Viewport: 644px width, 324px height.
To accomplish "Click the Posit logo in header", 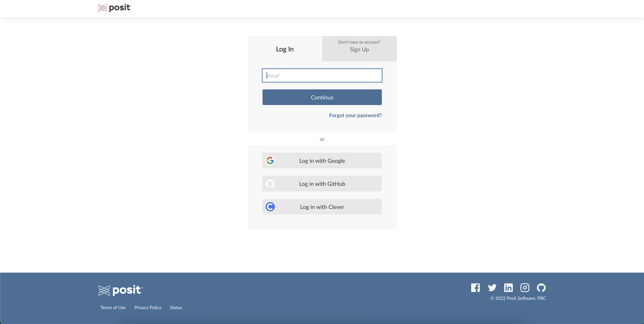I will [115, 8].
